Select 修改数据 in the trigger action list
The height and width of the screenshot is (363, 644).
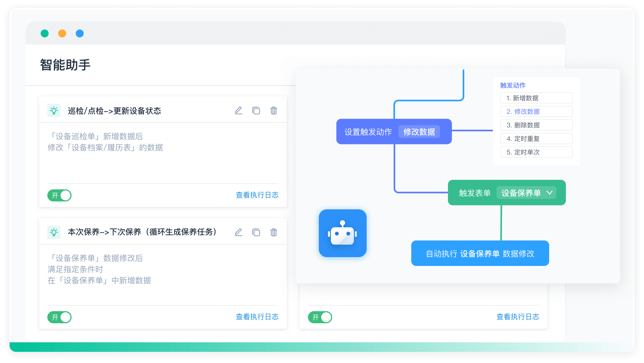(x=536, y=111)
